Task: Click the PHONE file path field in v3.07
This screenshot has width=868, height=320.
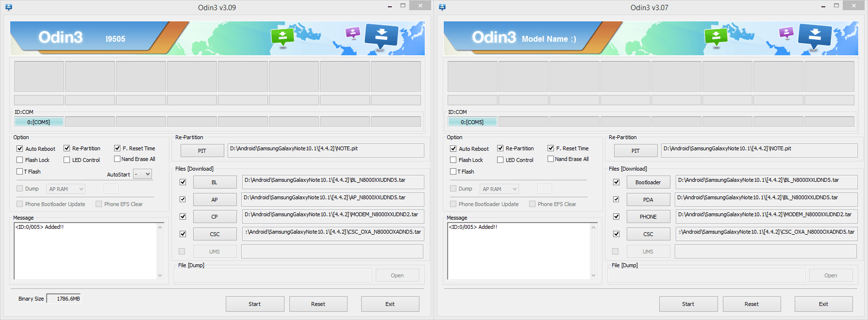Action: 767,216
